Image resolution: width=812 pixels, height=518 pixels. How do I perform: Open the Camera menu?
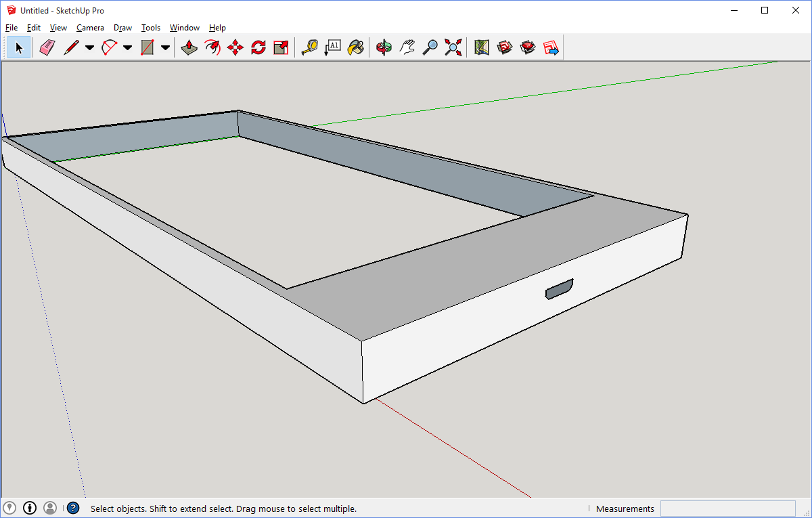tap(90, 28)
